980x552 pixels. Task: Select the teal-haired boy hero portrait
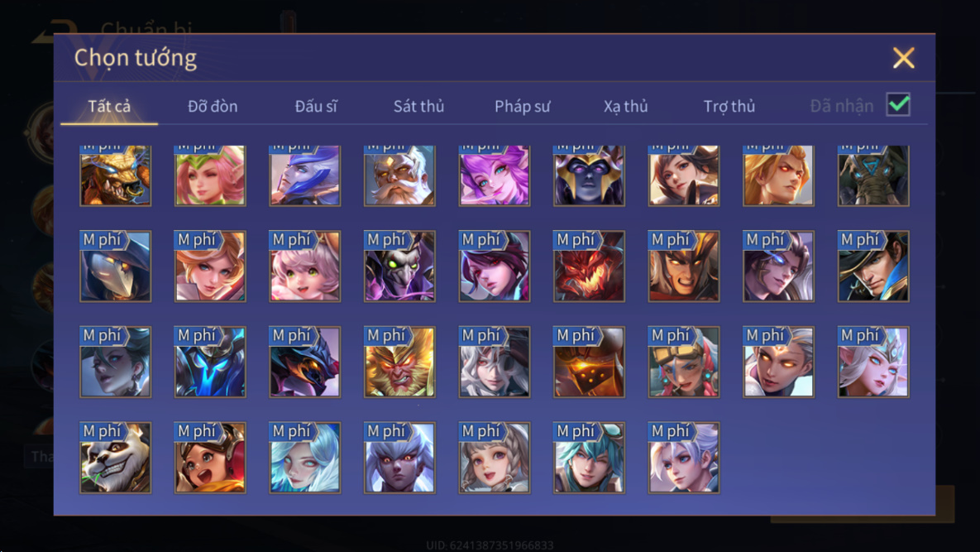(590, 458)
